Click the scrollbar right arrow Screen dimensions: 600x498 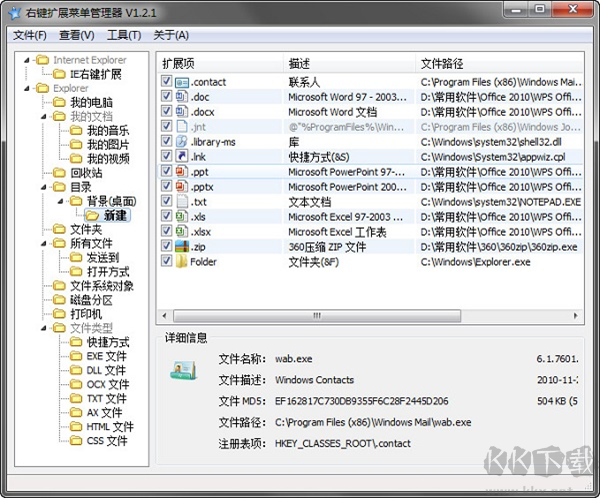pos(576,316)
